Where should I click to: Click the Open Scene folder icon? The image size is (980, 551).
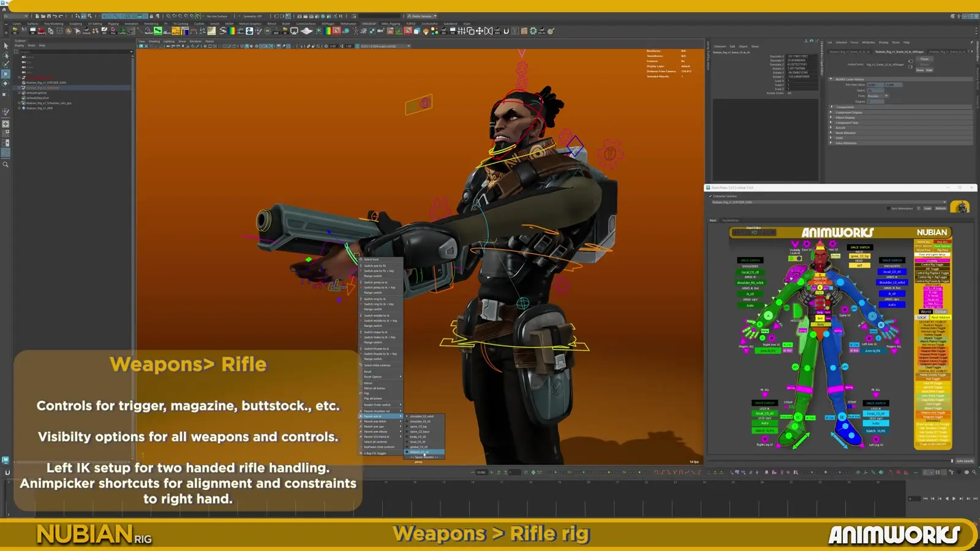pos(42,17)
